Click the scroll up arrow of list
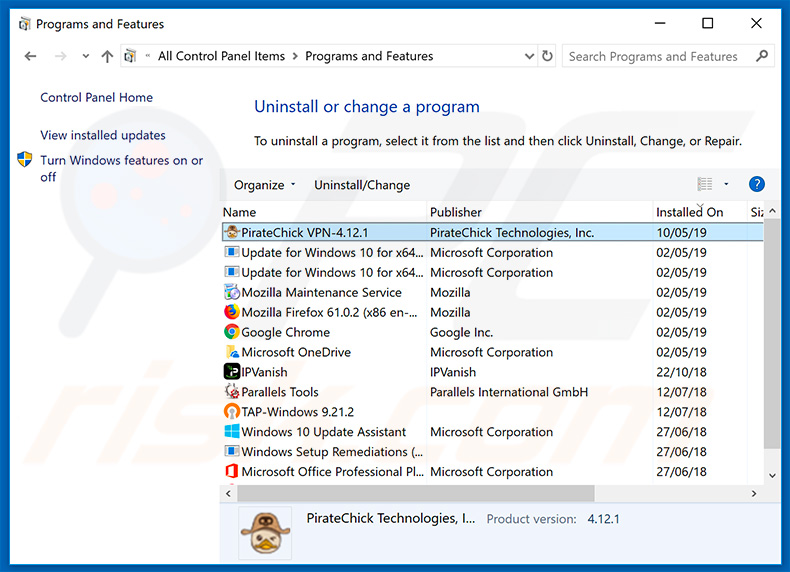Screen dimensions: 790x572 (x=772, y=211)
